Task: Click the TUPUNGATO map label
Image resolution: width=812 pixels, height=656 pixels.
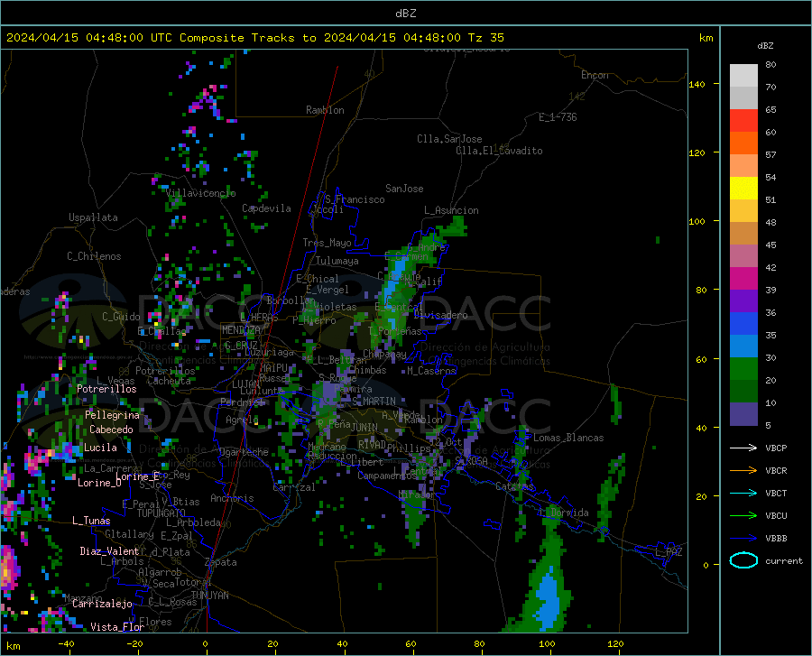Action: coord(161,513)
